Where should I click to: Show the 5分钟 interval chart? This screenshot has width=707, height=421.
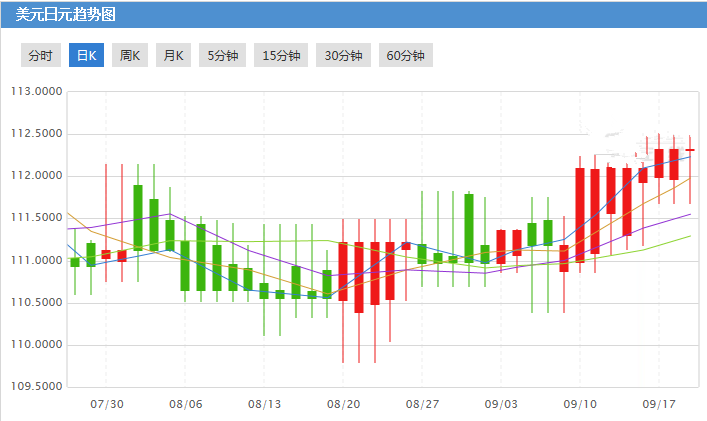click(222, 56)
